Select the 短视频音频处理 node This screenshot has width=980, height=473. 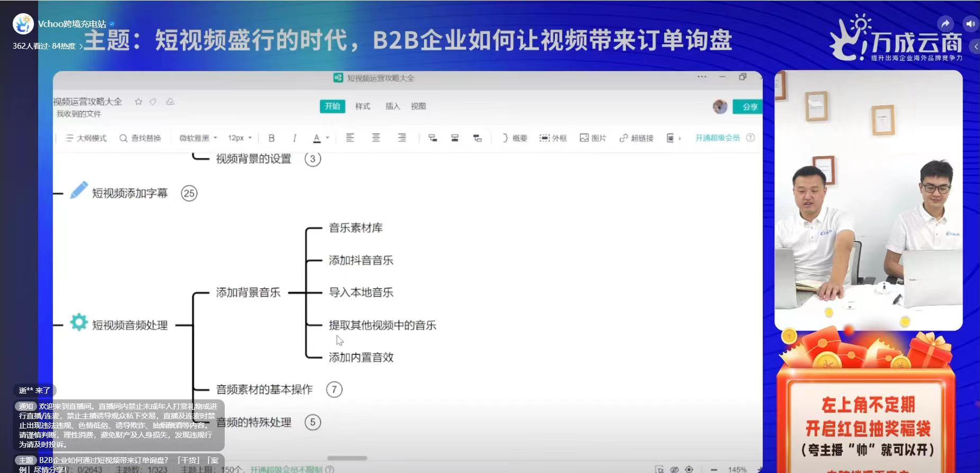130,325
